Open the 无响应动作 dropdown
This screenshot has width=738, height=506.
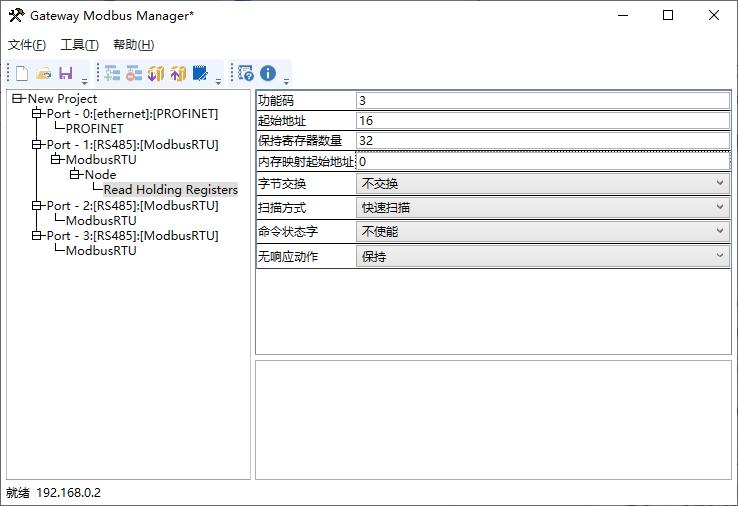click(543, 257)
